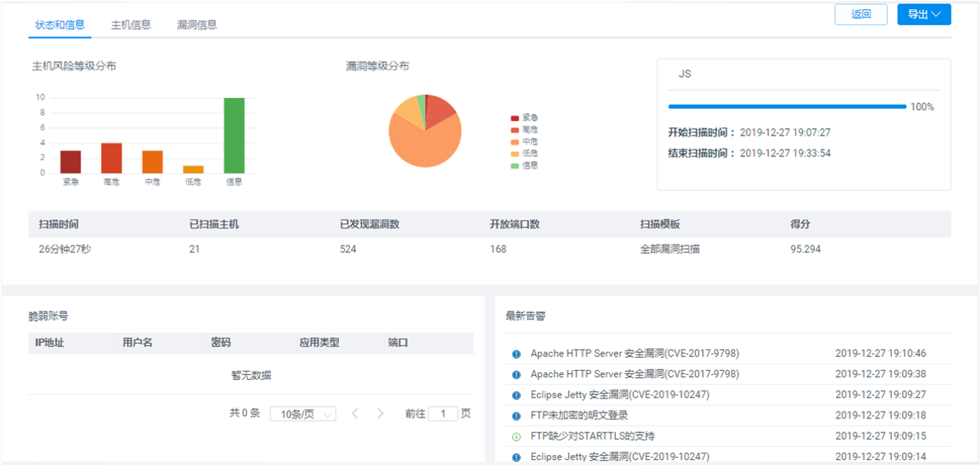The image size is (980, 465).
Task: Toggle the 紧急 legend item in pie chart
Action: [524, 118]
